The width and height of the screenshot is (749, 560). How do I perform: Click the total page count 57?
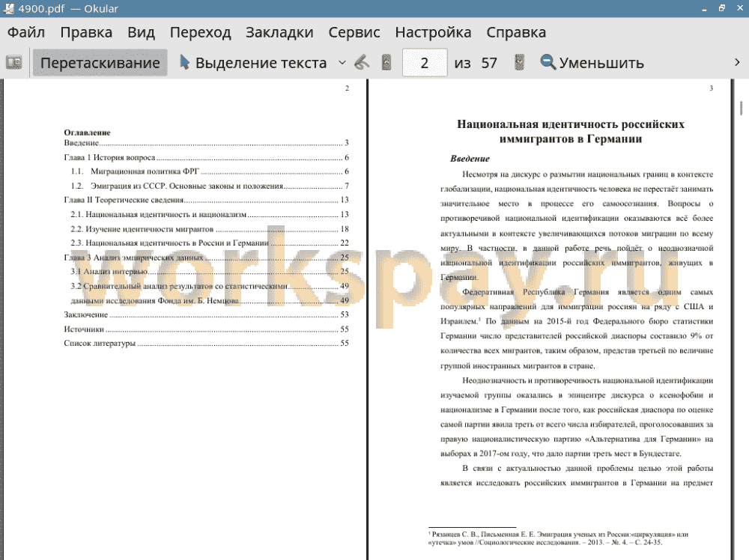point(489,63)
